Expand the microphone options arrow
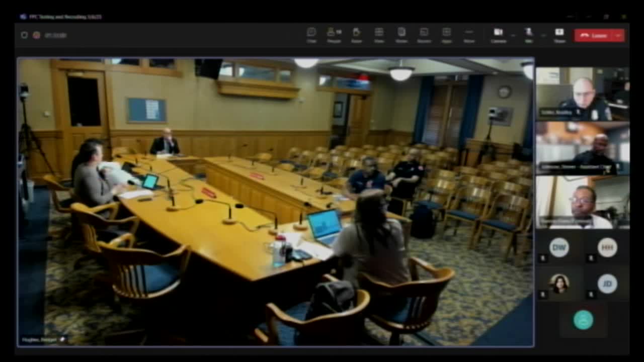Image resolution: width=644 pixels, height=362 pixels. [543, 35]
